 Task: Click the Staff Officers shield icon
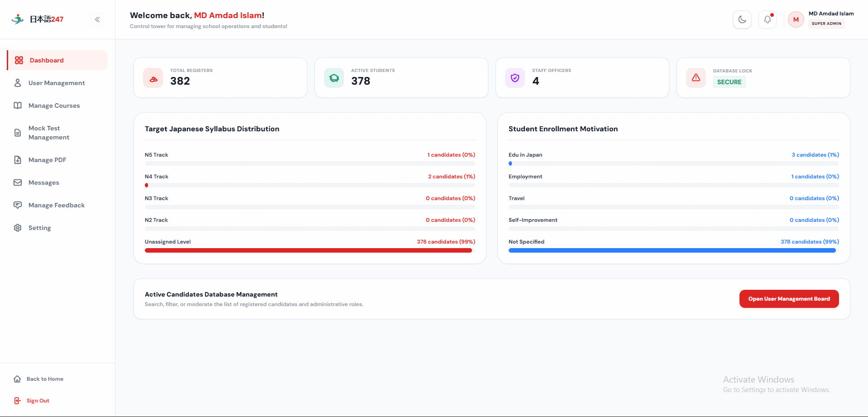515,78
